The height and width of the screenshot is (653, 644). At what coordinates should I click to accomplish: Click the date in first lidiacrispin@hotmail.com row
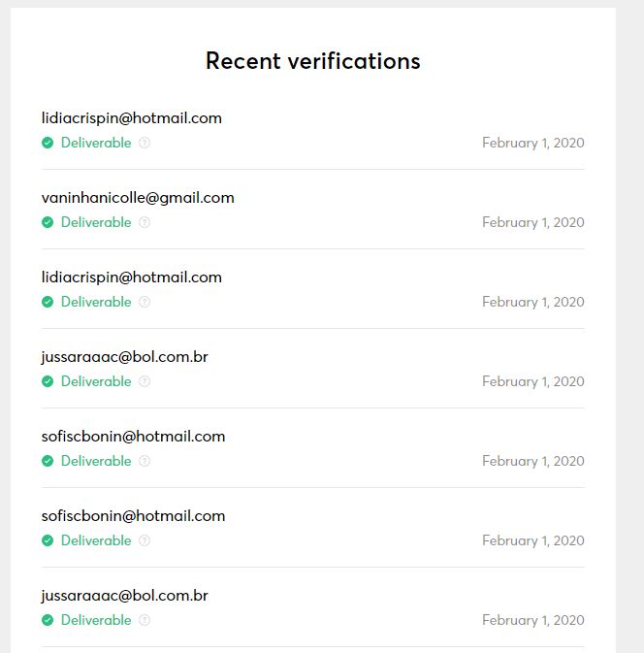[x=533, y=143]
